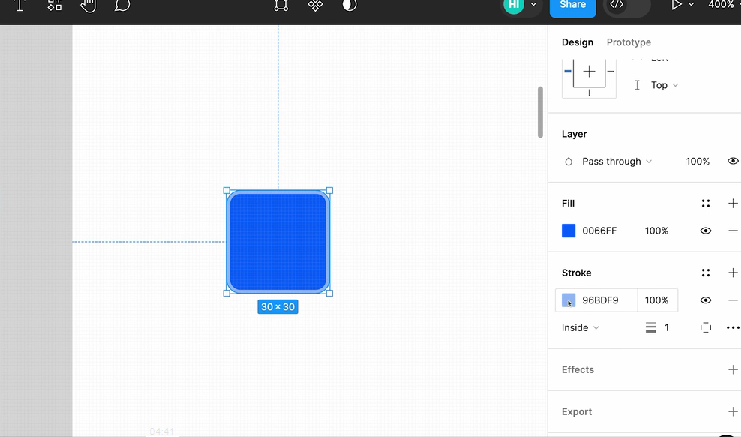Add an effect with Effects plus

click(x=733, y=369)
